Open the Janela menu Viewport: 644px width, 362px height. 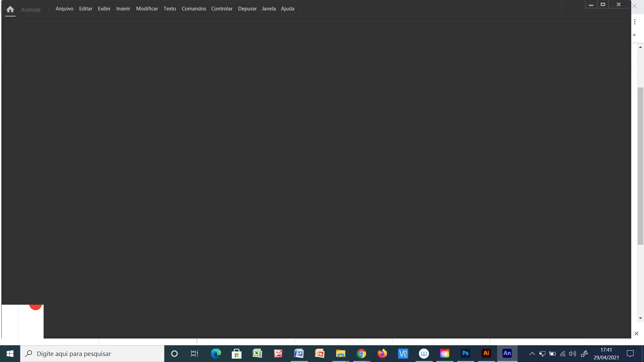point(269,9)
